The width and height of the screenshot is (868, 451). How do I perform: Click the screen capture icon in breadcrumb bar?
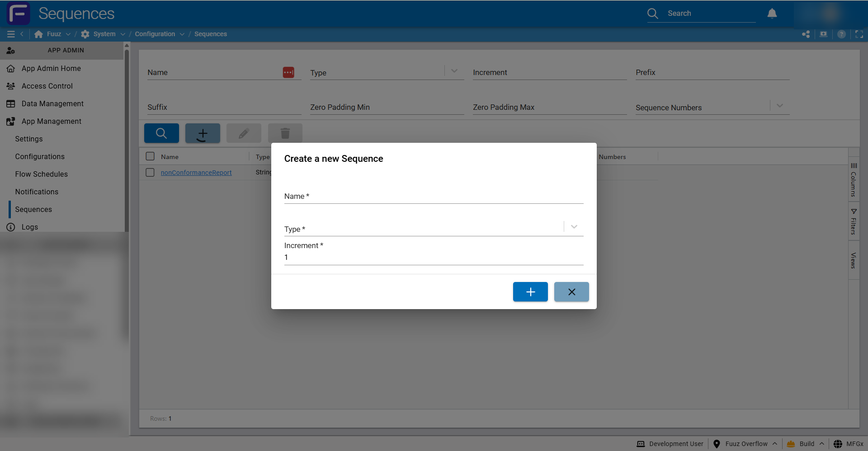823,34
